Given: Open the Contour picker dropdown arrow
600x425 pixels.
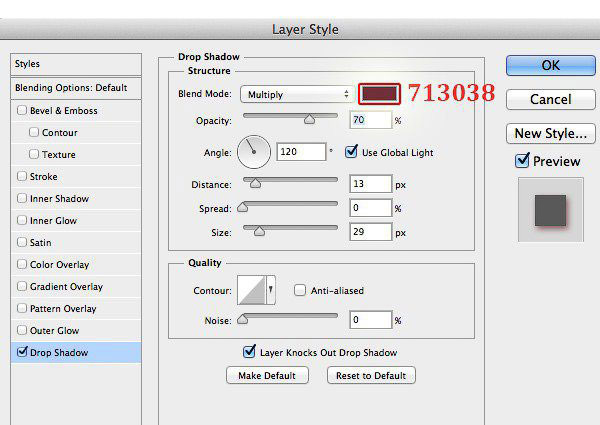Looking at the screenshot, I should 271,290.
